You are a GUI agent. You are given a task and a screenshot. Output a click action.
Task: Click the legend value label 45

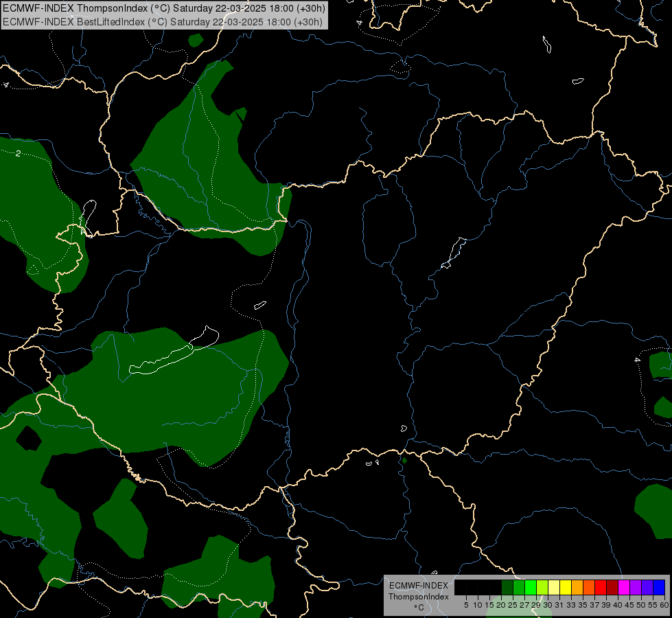coord(630,605)
